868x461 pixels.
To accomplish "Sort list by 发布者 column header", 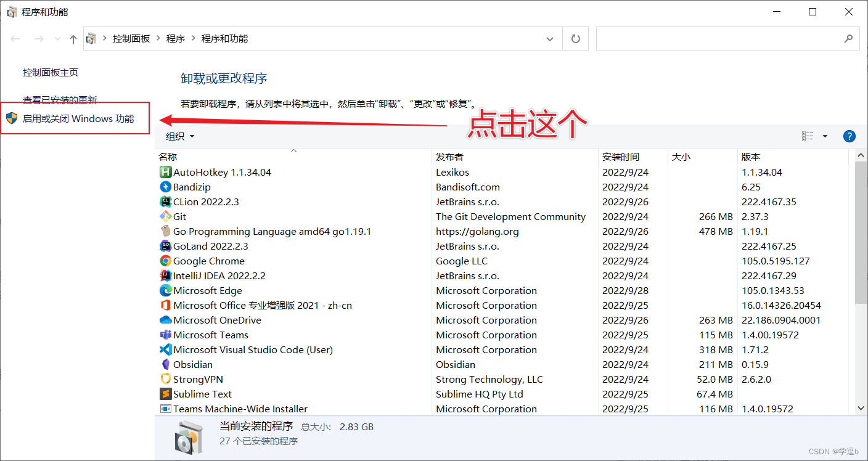I will [515, 157].
